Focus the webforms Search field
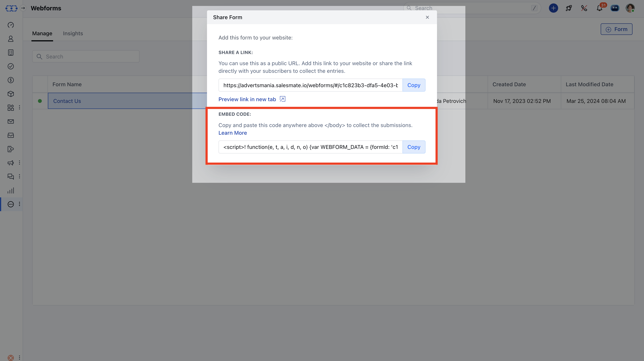The height and width of the screenshot is (361, 644). click(86, 57)
